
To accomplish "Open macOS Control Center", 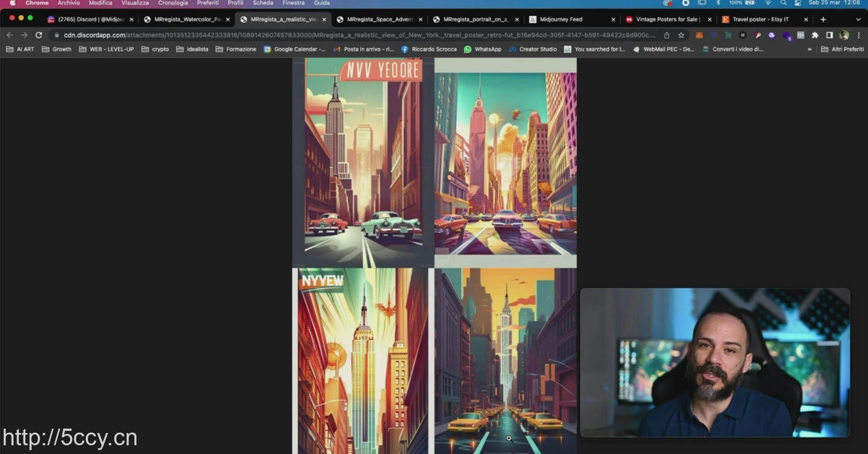I will [798, 3].
